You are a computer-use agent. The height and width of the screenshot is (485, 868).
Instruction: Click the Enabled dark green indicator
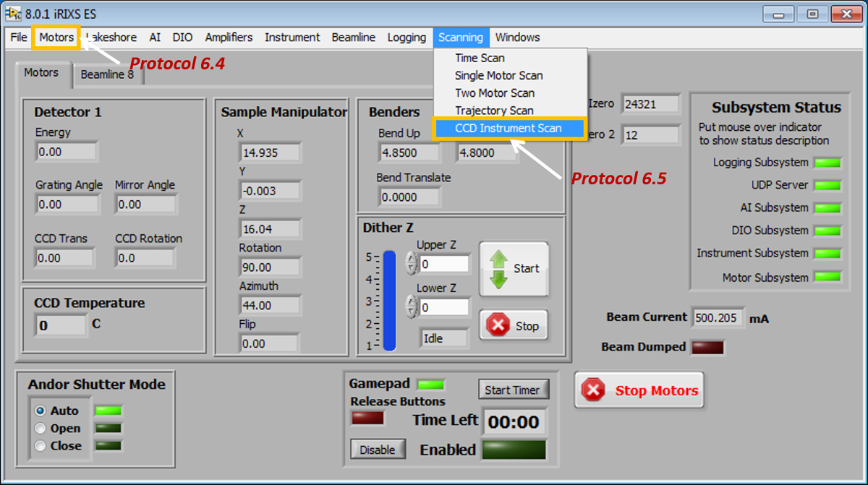[x=514, y=450]
